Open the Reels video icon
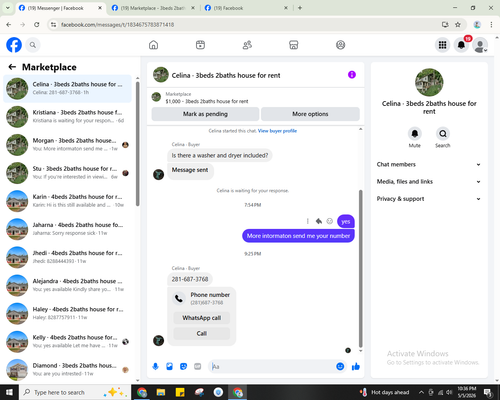 click(200, 45)
